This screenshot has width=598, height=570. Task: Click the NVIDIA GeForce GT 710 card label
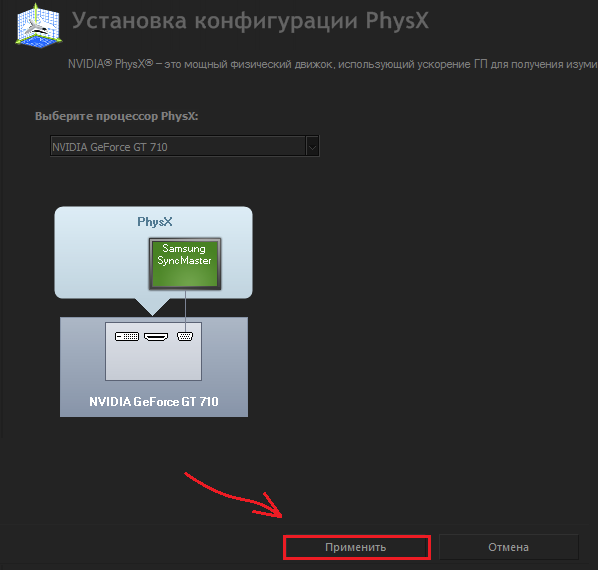click(x=154, y=401)
